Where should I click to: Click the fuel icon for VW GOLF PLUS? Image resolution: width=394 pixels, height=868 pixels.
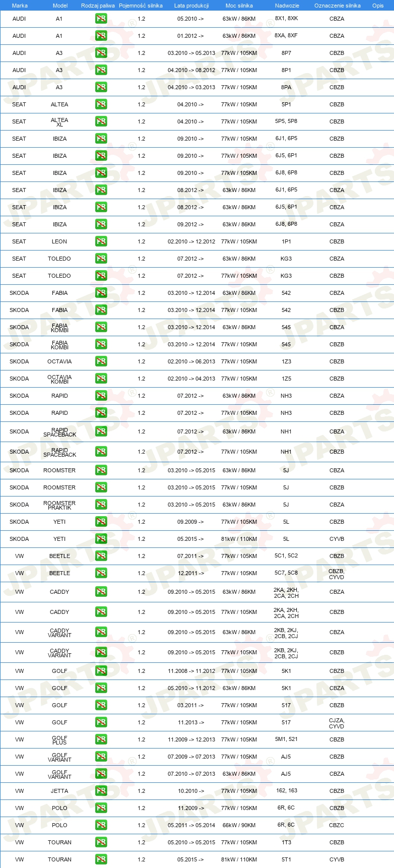pyautogui.click(x=101, y=739)
